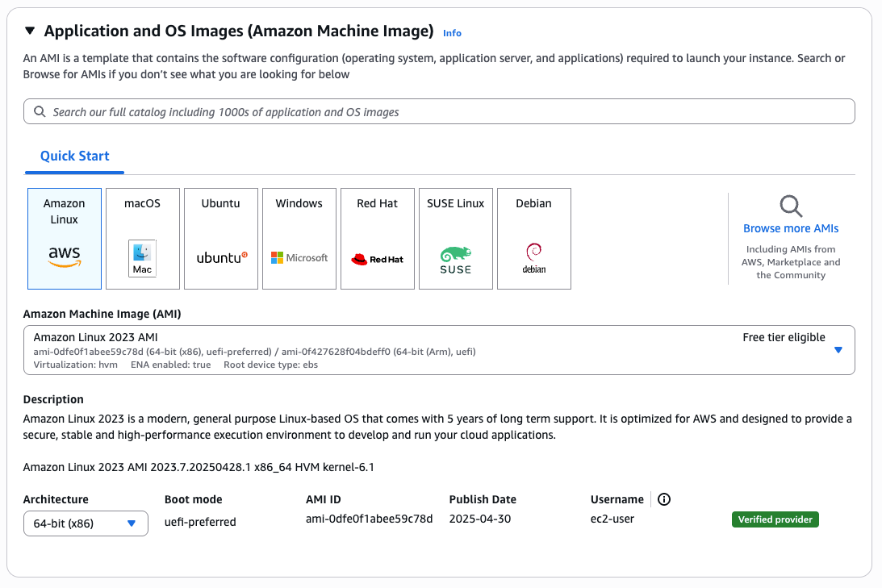Click the AMI ID column label
The width and height of the screenshot is (882, 588).
tap(324, 499)
